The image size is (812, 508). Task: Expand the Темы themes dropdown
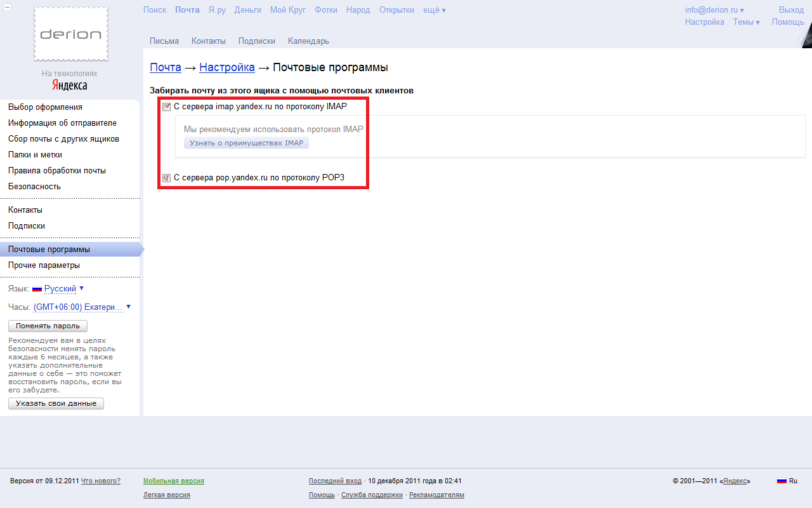click(746, 22)
